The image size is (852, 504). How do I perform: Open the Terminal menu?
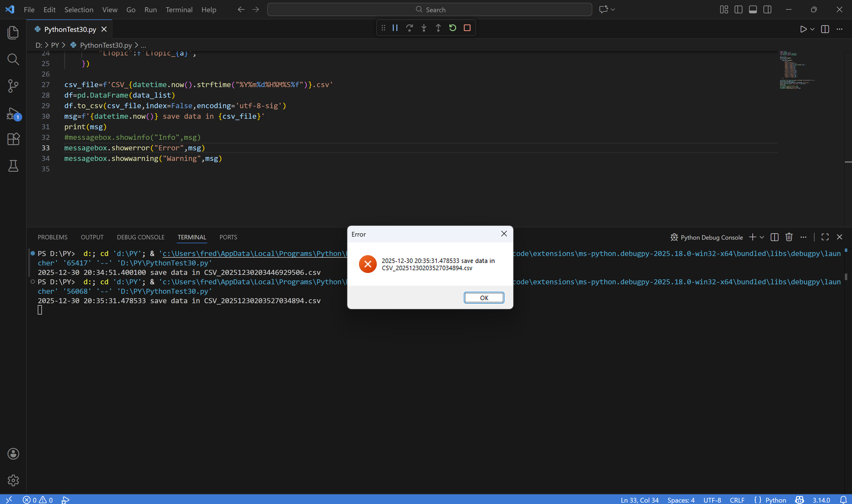point(179,9)
